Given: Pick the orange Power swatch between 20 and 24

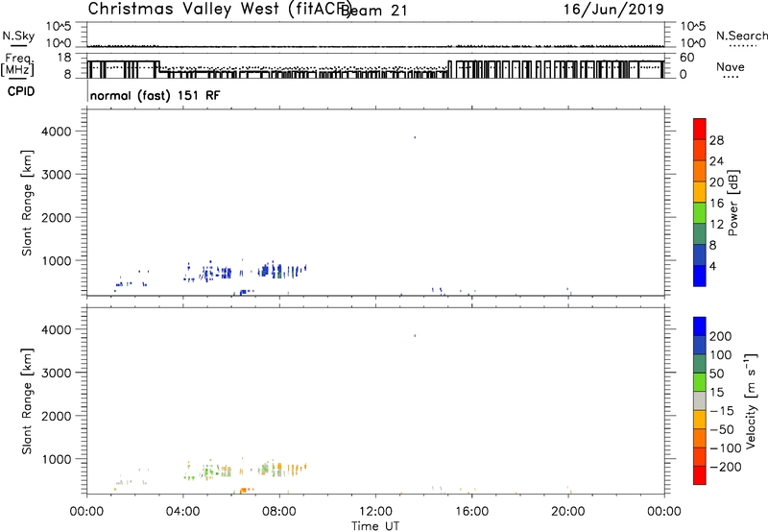Looking at the screenshot, I should click(700, 172).
